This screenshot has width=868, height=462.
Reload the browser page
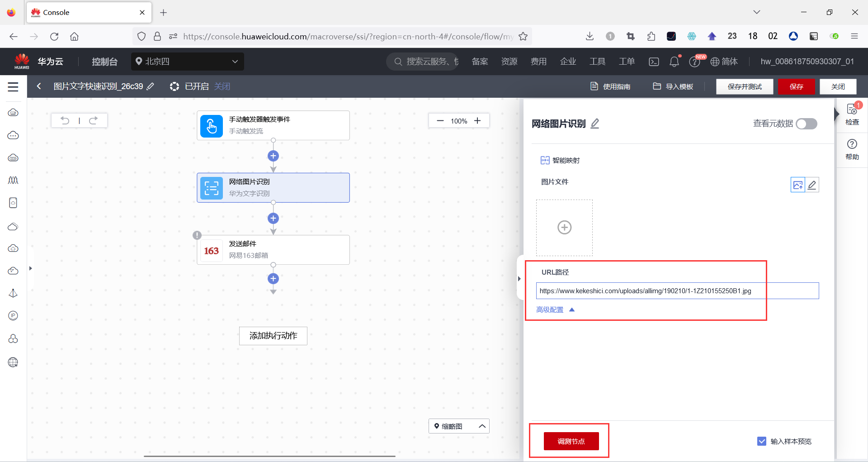pyautogui.click(x=54, y=36)
